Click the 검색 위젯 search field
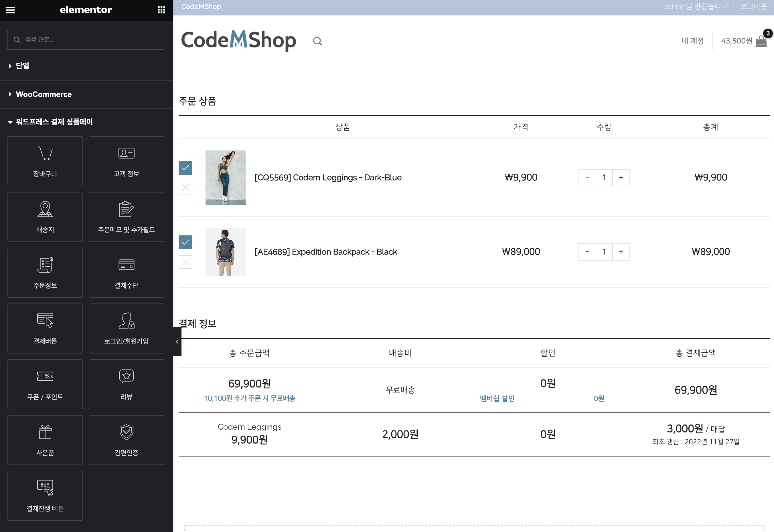The image size is (774, 532). pyautogui.click(x=86, y=40)
